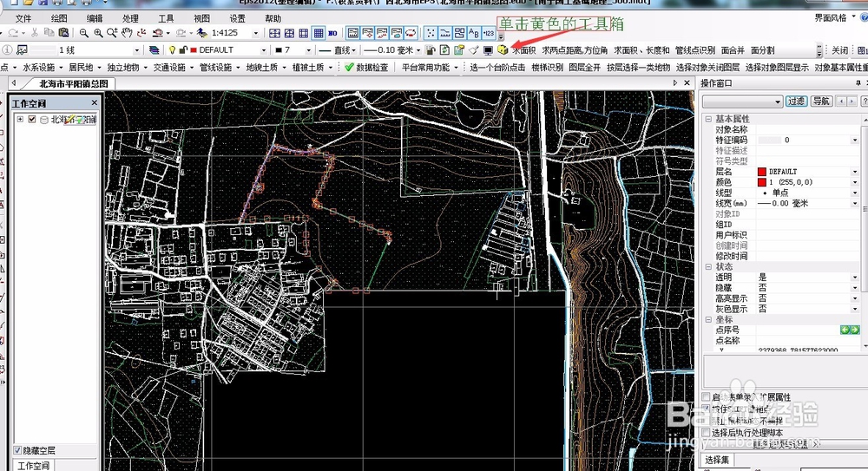Screen dimensions: 868x471
Task: Click the green arrows point number icon
Action: coord(849,330)
